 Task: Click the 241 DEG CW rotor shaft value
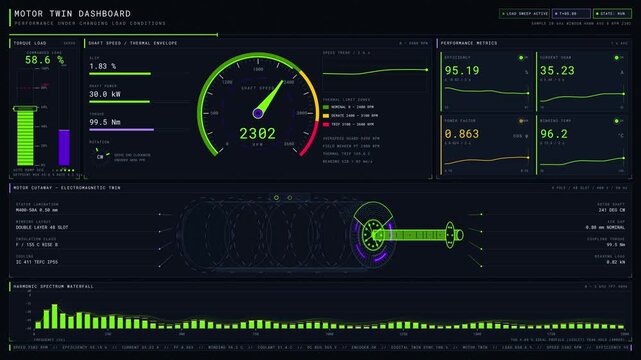pos(612,210)
